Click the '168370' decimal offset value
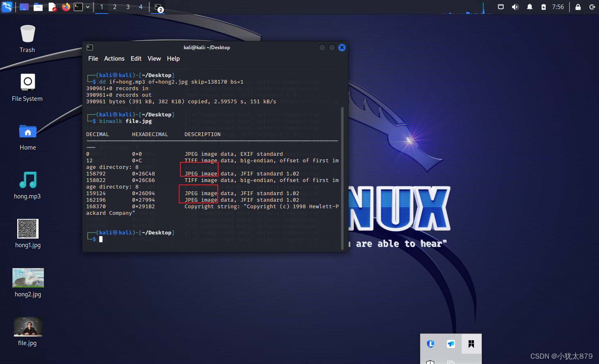Viewport: 599px width, 364px height. tap(96, 207)
